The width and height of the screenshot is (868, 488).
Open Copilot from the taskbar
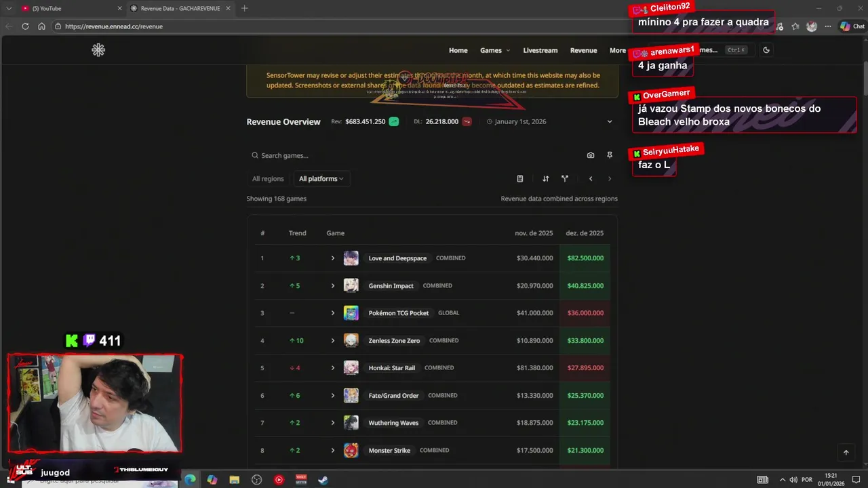pos(212,480)
